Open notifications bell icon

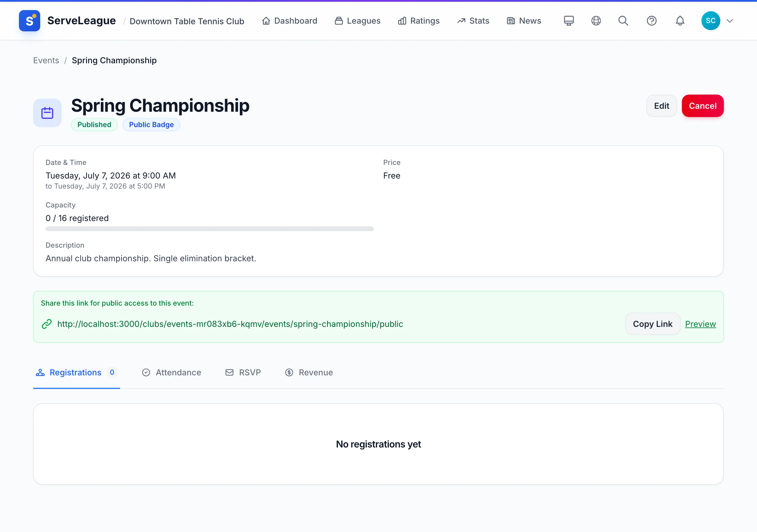[x=680, y=21]
